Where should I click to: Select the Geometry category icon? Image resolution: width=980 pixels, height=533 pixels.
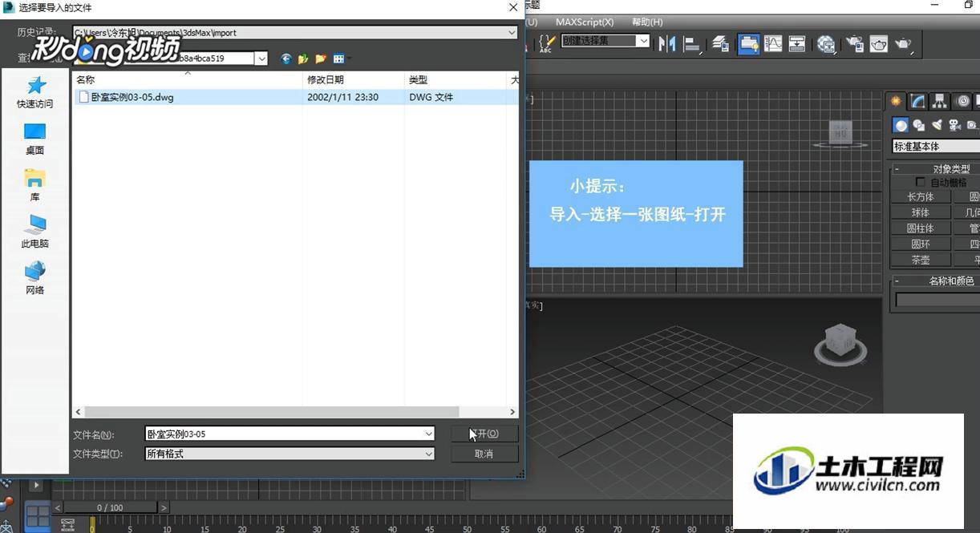(901, 125)
